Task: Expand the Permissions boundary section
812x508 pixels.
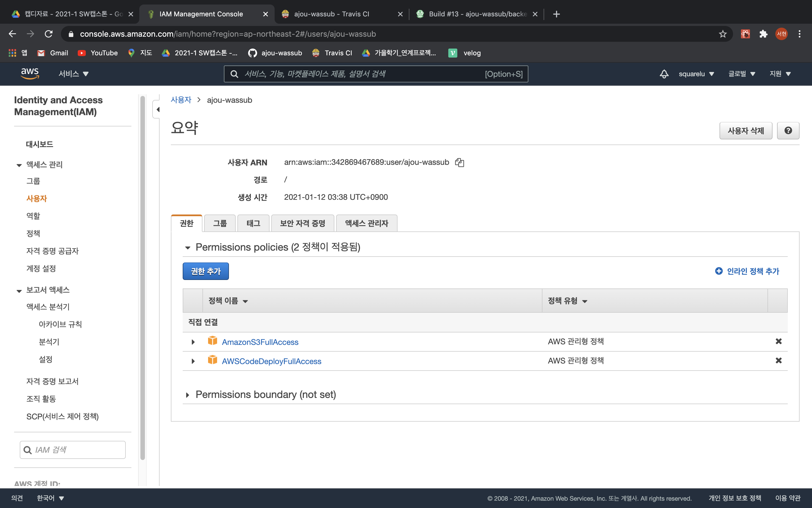Action: [x=187, y=395]
